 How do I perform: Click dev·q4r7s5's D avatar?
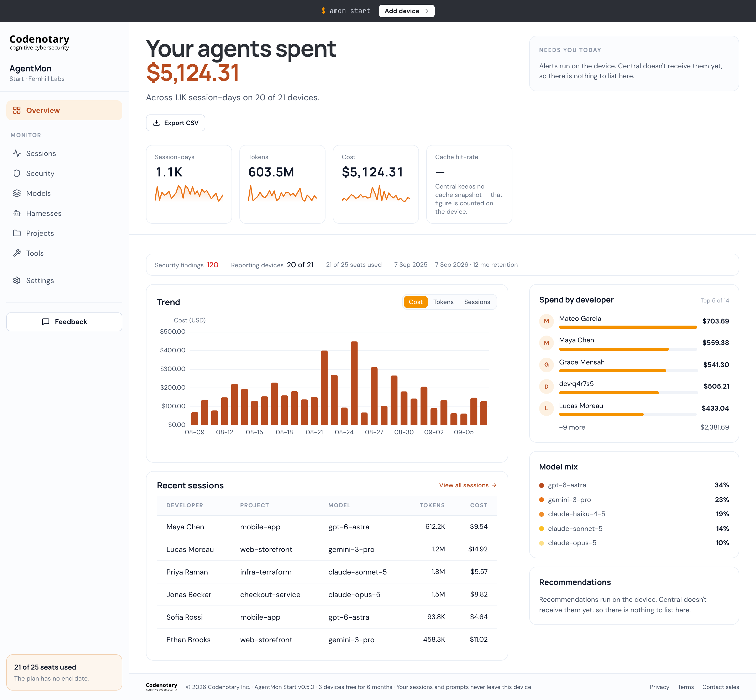[x=546, y=386]
